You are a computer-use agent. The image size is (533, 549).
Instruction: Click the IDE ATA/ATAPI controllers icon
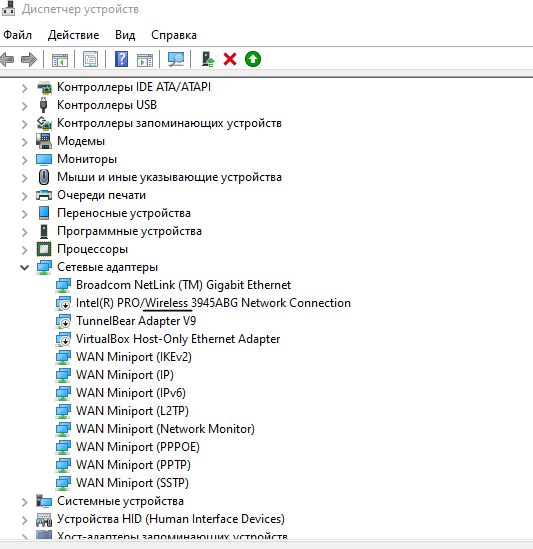coord(44,88)
